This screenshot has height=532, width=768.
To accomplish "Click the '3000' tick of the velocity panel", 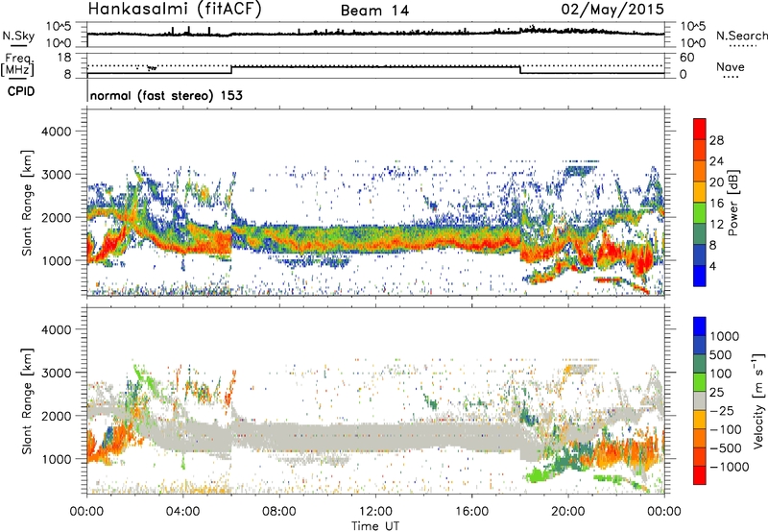I will (x=56, y=373).
